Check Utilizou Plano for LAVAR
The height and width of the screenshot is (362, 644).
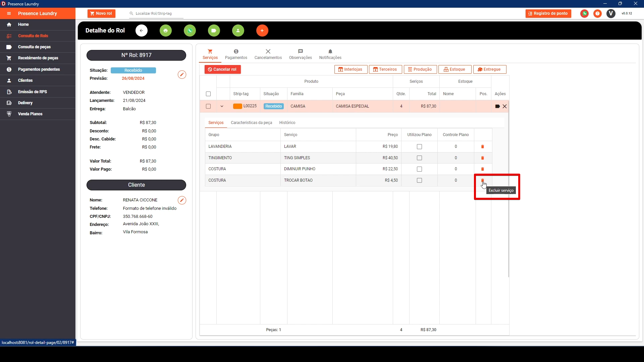[x=419, y=146]
